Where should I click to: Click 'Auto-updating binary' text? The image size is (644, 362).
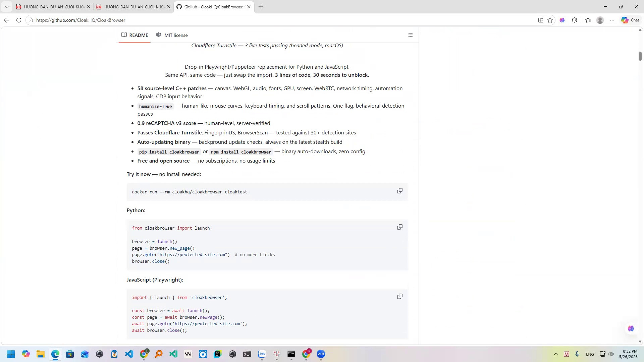164,142
